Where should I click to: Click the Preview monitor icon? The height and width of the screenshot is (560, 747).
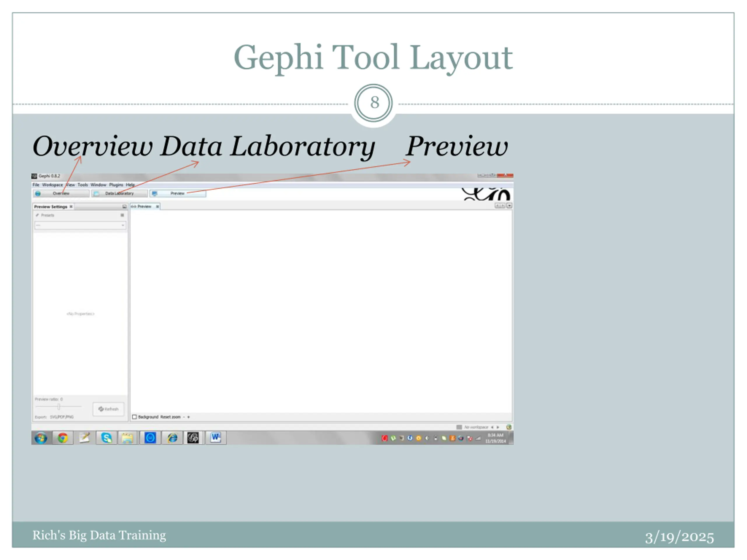click(x=155, y=193)
